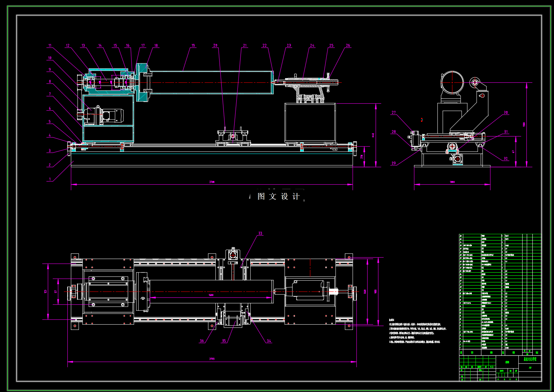
Task: Pick part callout number 6
Action: [50, 109]
